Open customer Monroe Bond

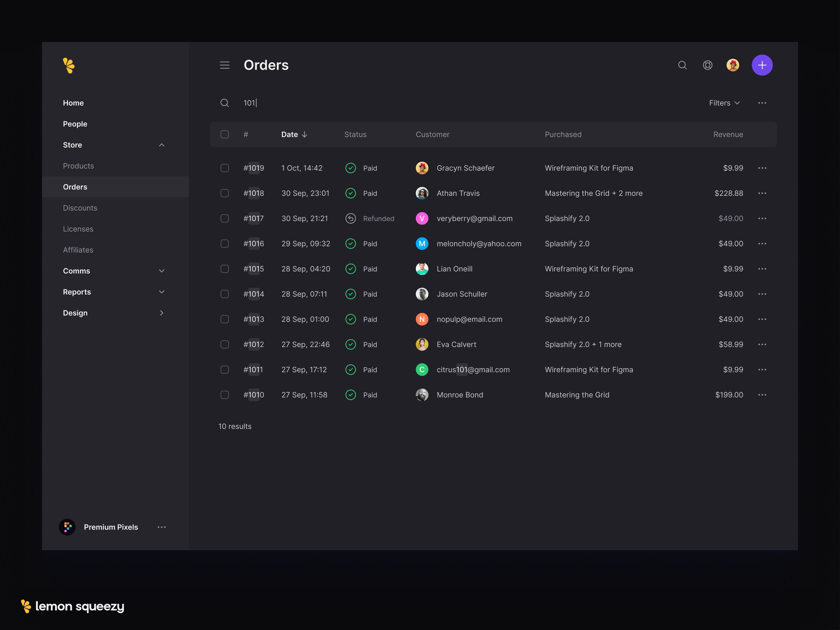(460, 395)
